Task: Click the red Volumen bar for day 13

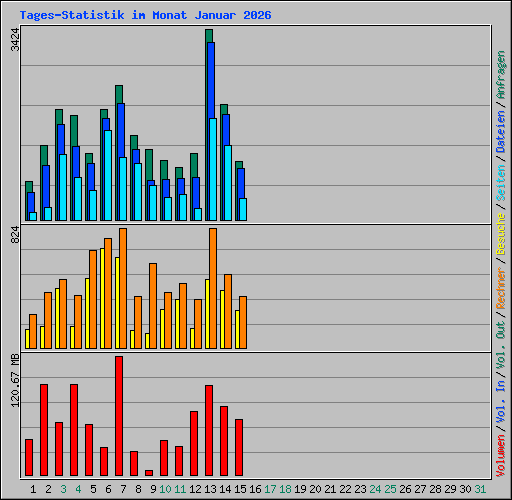Action: click(209, 430)
